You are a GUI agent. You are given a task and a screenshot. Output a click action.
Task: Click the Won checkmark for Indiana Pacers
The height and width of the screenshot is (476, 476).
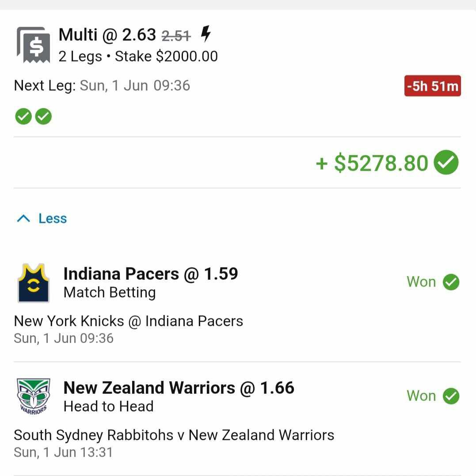451,282
